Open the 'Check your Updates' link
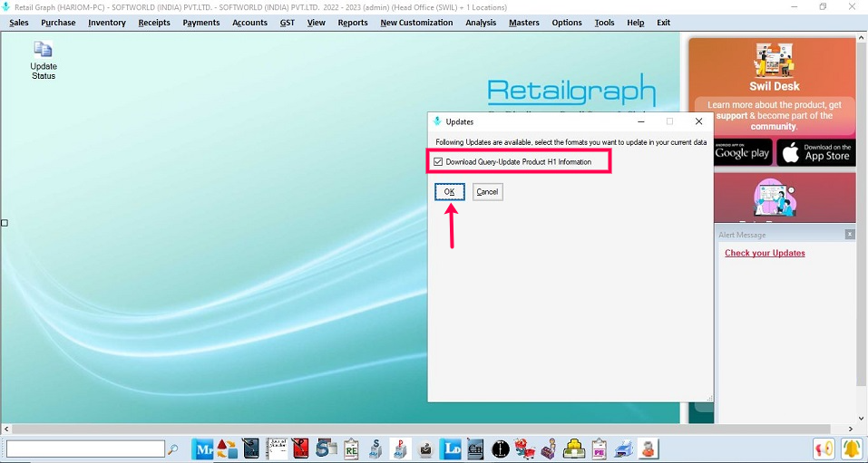868x463 pixels. click(765, 253)
